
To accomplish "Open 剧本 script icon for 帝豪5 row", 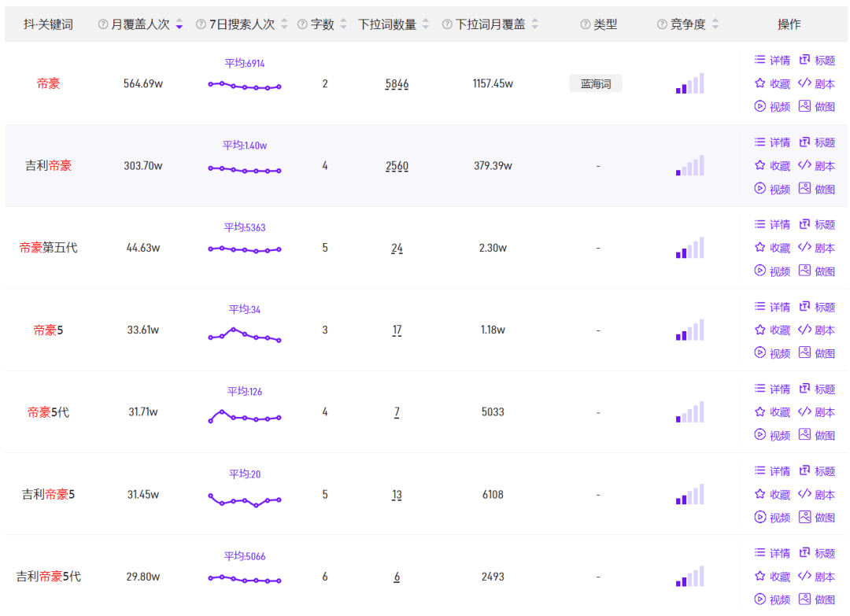I will tap(804, 330).
